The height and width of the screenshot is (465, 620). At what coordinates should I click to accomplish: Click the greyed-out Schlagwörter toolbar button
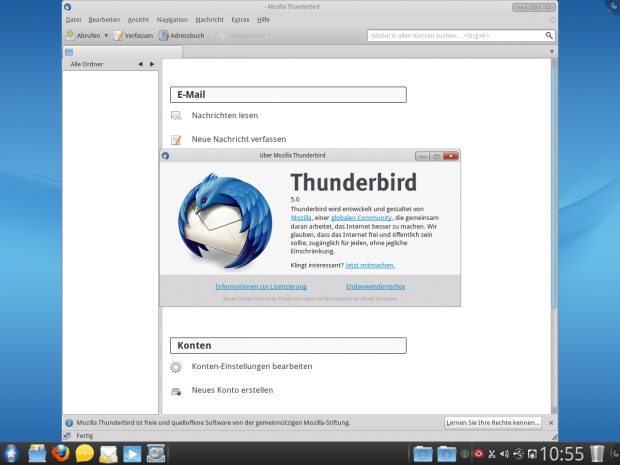coord(243,36)
